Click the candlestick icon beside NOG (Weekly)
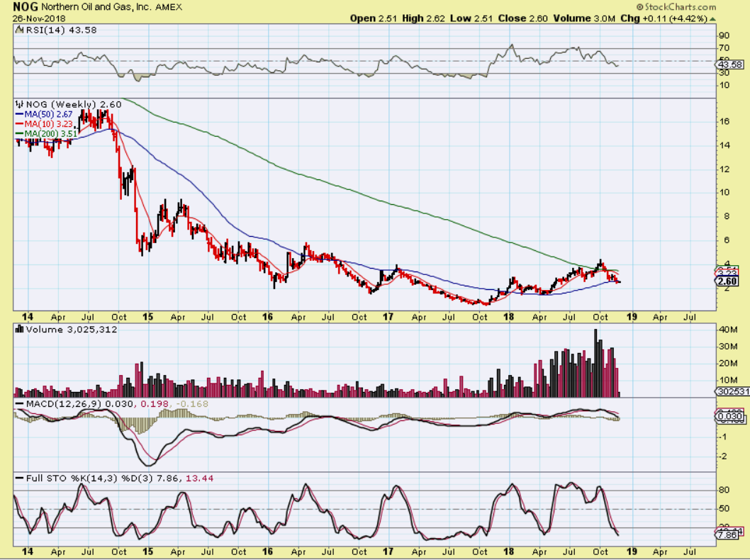This screenshot has height=560, width=750. coord(19,104)
